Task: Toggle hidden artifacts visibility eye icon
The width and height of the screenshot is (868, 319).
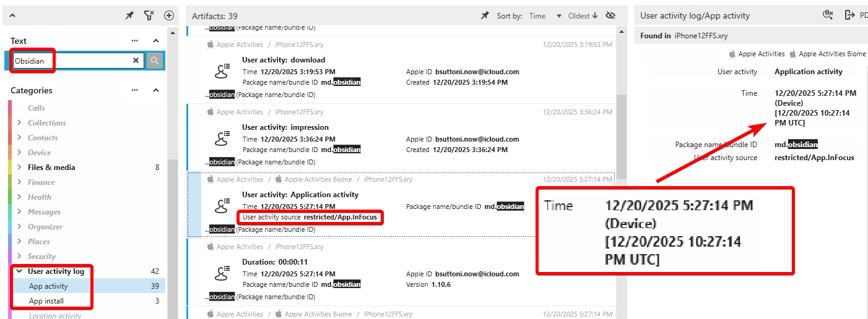Action: [610, 16]
